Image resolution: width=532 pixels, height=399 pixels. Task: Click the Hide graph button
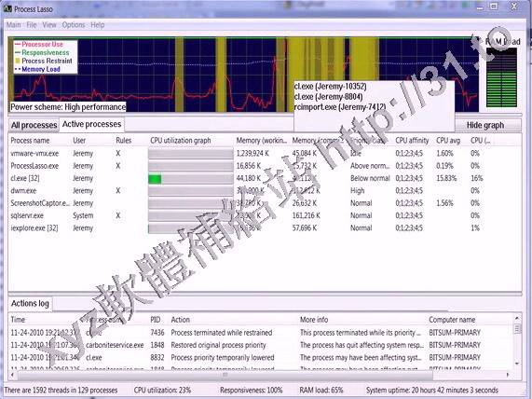pos(485,125)
